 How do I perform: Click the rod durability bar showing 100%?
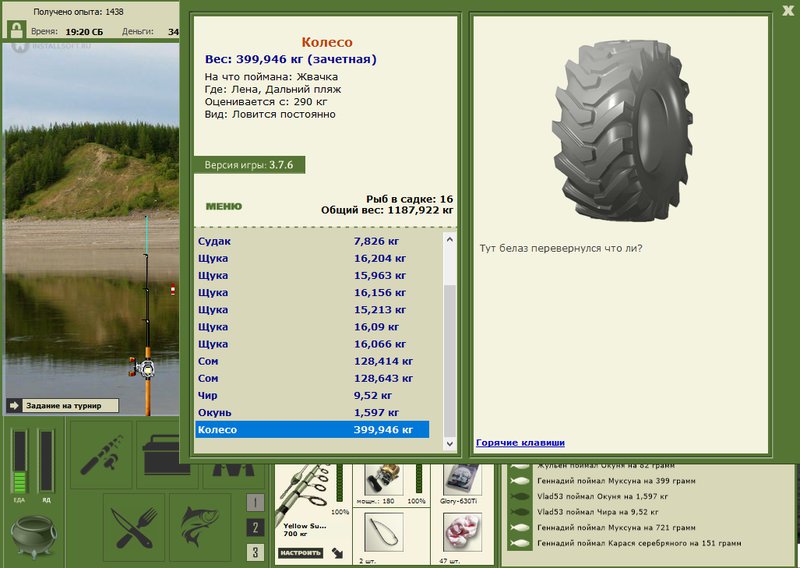click(x=340, y=483)
